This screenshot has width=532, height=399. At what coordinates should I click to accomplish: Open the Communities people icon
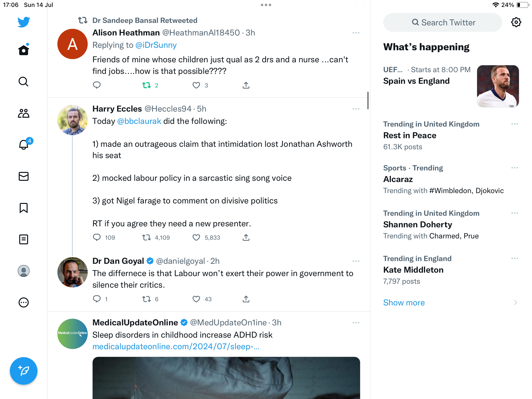tap(24, 113)
